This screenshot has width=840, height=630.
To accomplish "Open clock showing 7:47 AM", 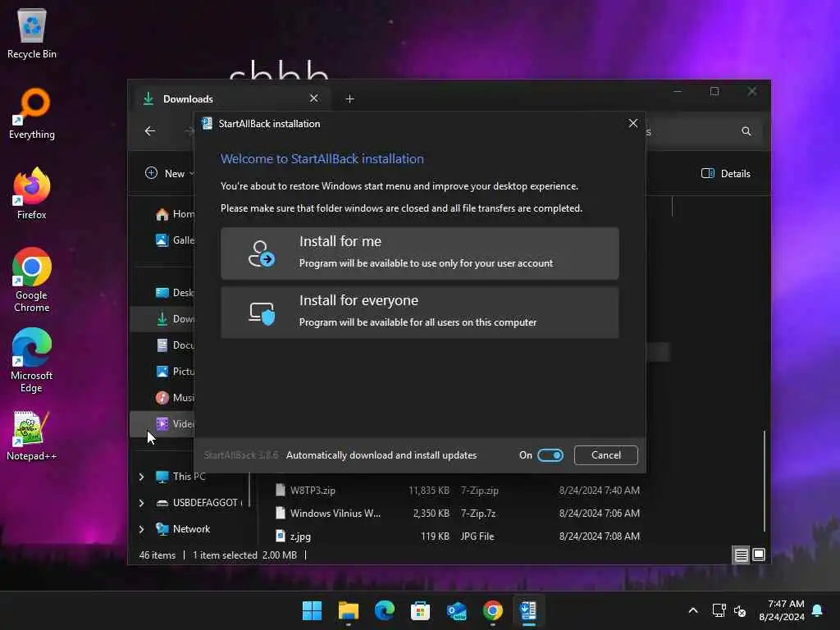I will click(782, 610).
